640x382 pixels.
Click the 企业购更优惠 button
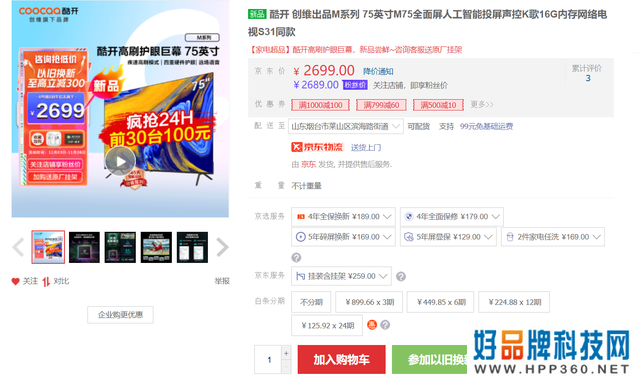point(120,315)
